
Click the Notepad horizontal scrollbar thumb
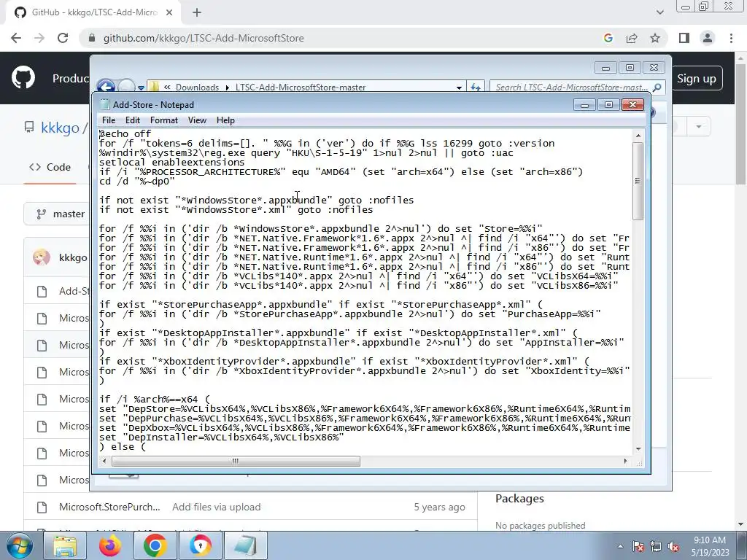[236, 461]
